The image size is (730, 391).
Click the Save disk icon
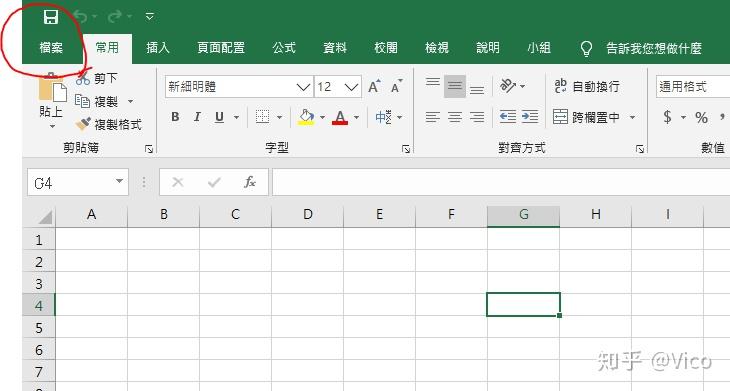[x=51, y=17]
